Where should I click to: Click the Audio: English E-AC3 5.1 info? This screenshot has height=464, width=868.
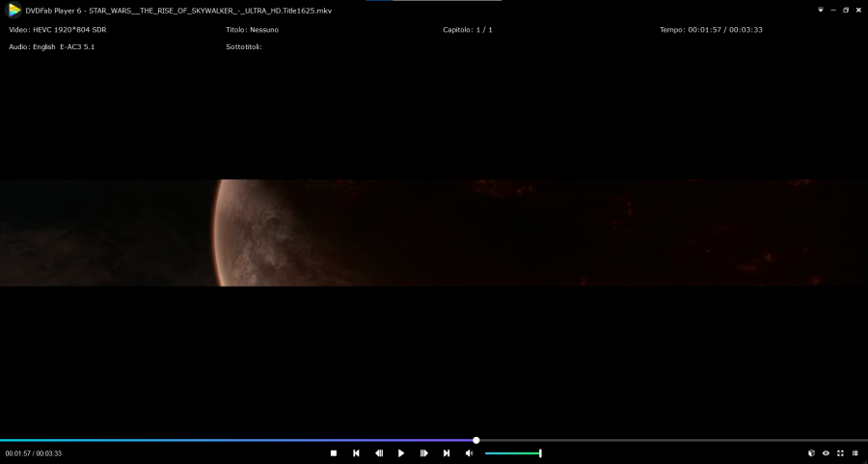[51, 47]
